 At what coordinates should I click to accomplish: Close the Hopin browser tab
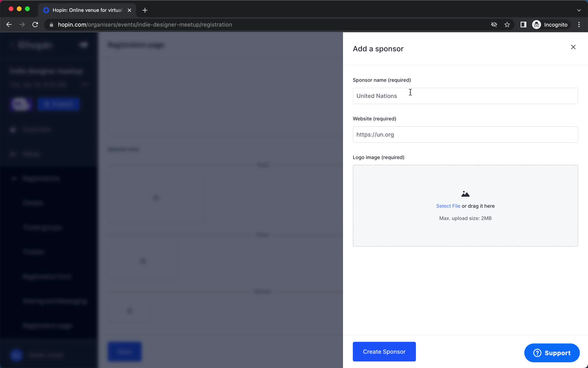(129, 10)
